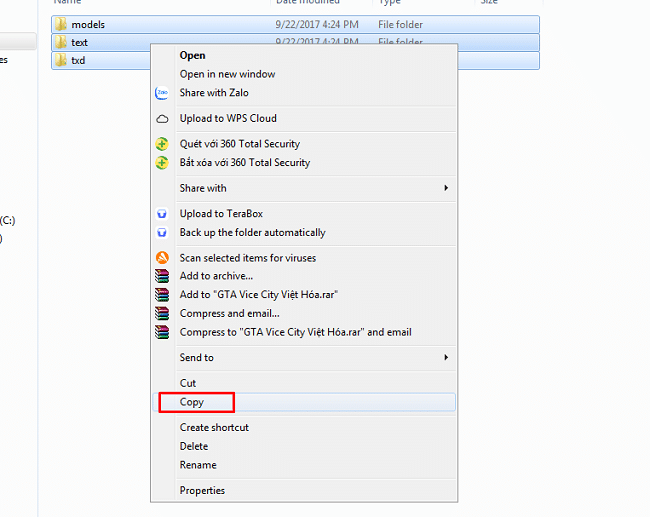Click WinRAR icon beside Compress and email

[x=162, y=313]
